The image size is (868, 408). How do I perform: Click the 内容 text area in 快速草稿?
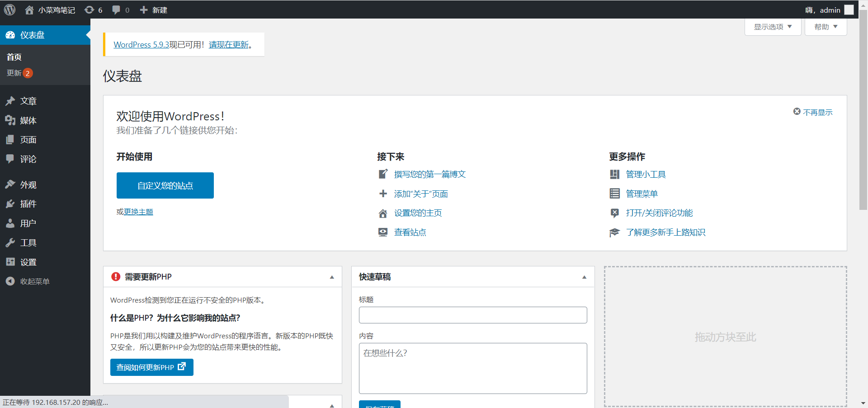point(473,368)
